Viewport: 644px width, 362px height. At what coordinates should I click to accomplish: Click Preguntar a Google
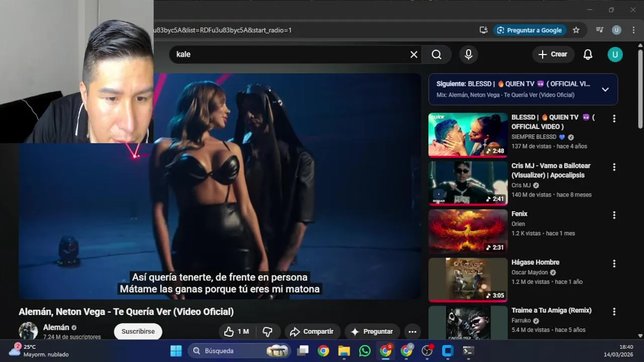coord(529,30)
